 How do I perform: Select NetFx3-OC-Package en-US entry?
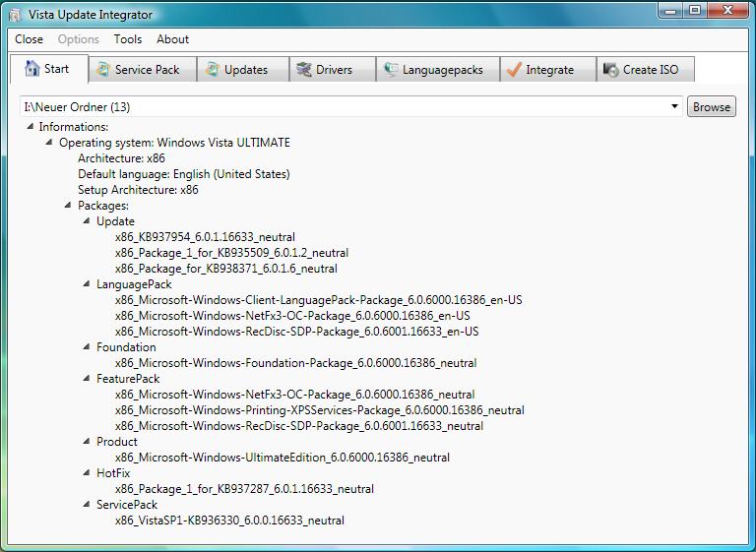[x=292, y=316]
